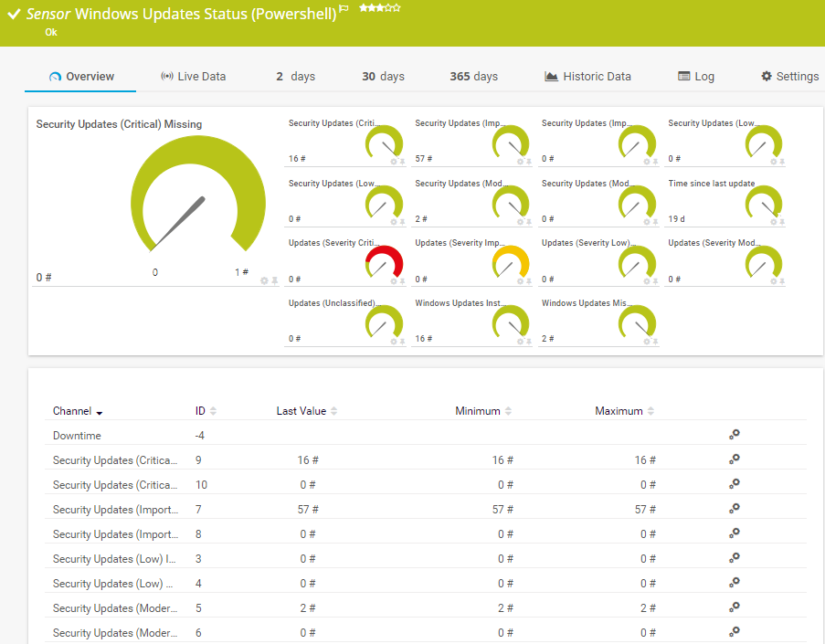Pin the Updates (Unclassified) gauge as primary

(403, 342)
